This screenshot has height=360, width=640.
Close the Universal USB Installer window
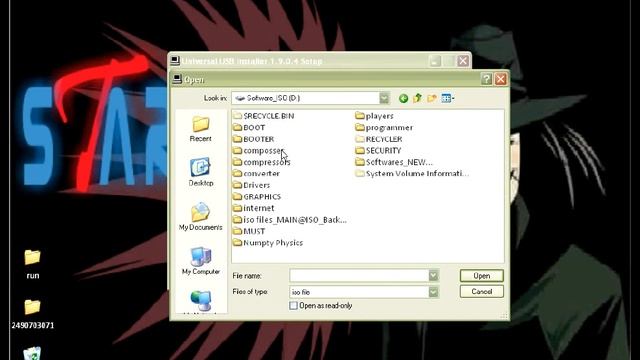coord(463,61)
